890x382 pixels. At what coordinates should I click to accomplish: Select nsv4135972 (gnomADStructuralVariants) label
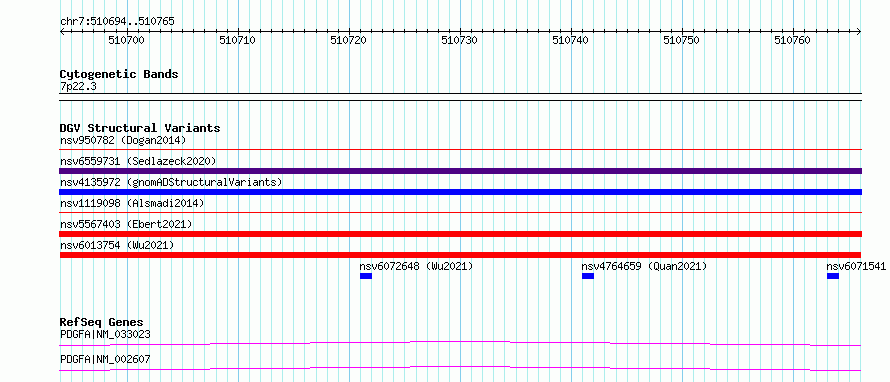pos(171,182)
